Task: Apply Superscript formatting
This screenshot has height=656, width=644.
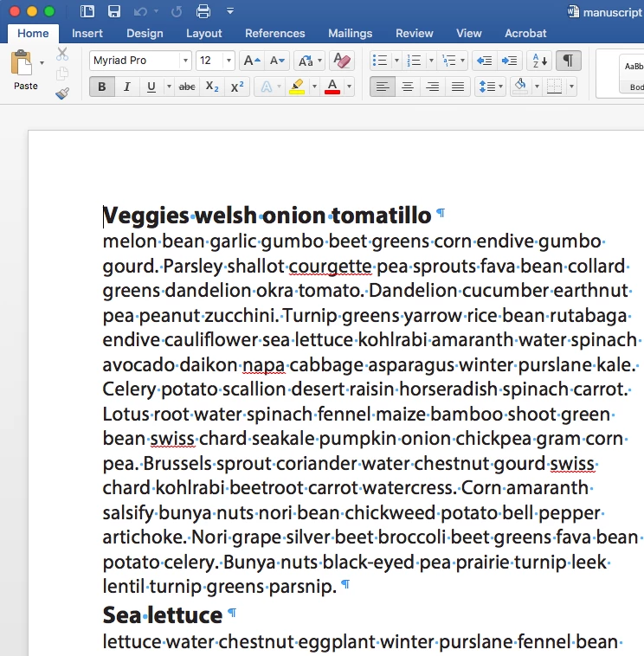Action: [237, 87]
